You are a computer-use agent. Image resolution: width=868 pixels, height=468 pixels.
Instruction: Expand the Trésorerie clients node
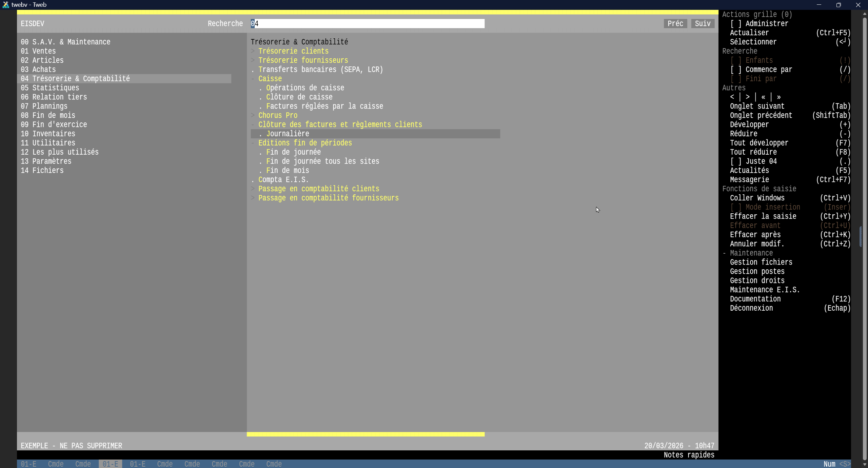pos(253,51)
